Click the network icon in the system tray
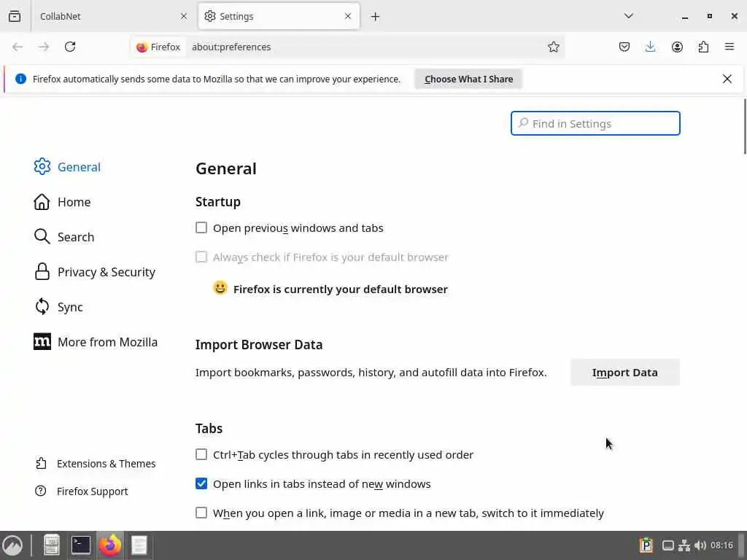Screen dimensions: 747x560 (684, 545)
